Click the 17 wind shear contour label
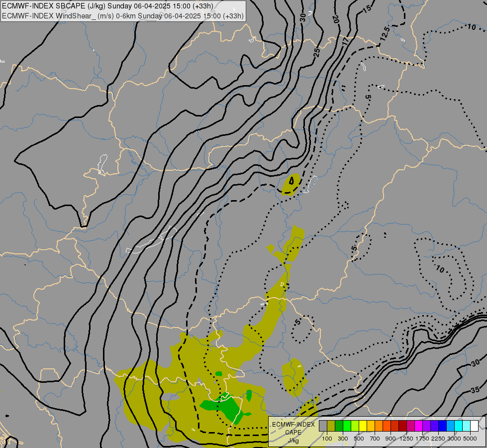 click(346, 40)
